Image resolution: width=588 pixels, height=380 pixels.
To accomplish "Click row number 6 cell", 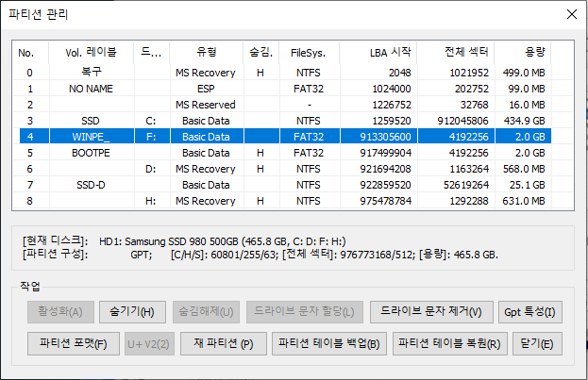I will (30, 169).
